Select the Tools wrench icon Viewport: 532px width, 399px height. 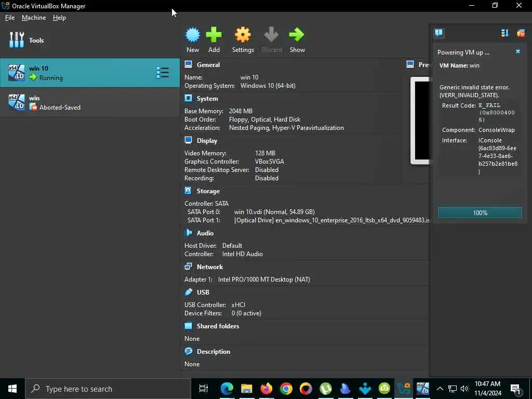17,40
